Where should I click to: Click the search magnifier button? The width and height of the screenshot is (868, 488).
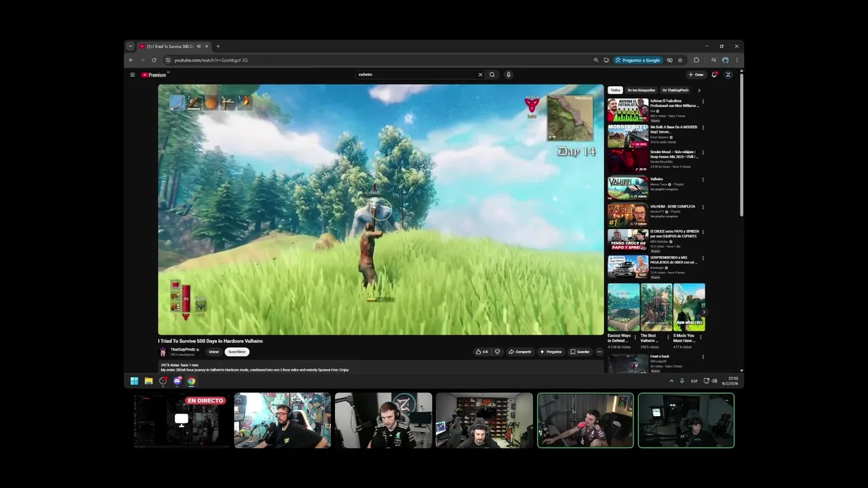click(x=492, y=75)
